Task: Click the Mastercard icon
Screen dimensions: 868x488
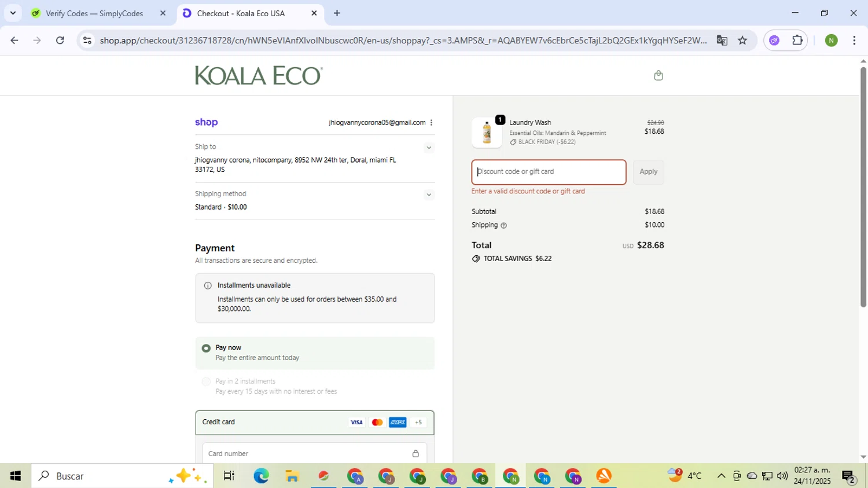Action: pyautogui.click(x=377, y=422)
